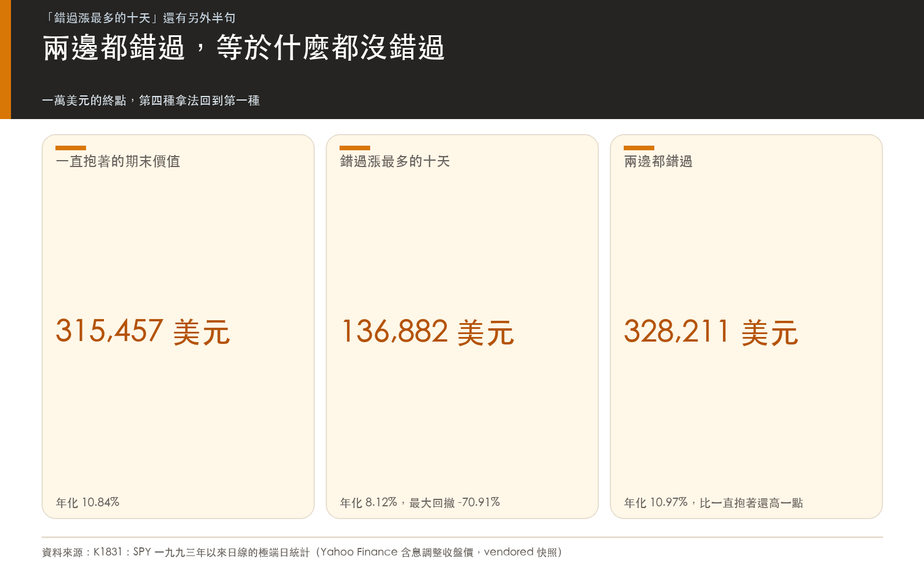This screenshot has height=578, width=924.
Task: Click the note 年化 8.12%，最大回撤 -70.91%
Action: (420, 503)
